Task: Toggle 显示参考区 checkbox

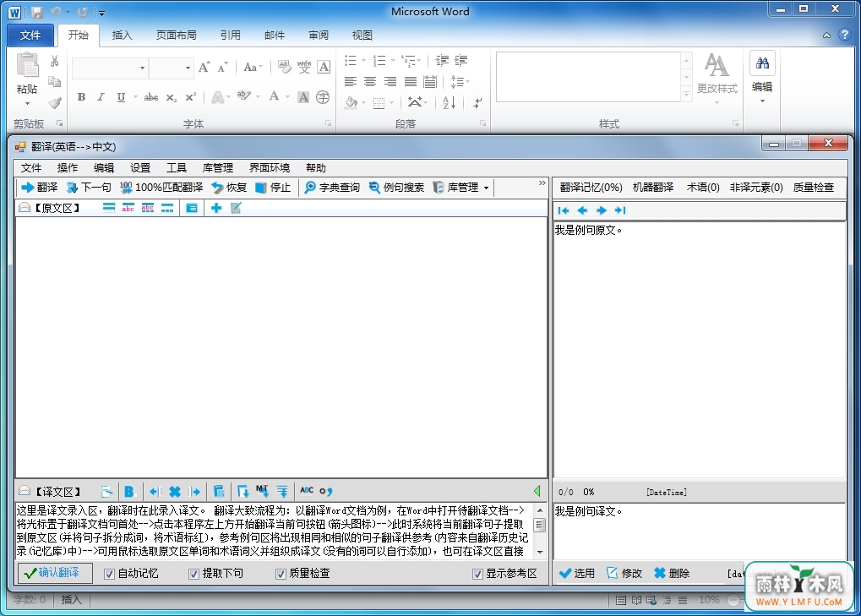Action: 477,575
